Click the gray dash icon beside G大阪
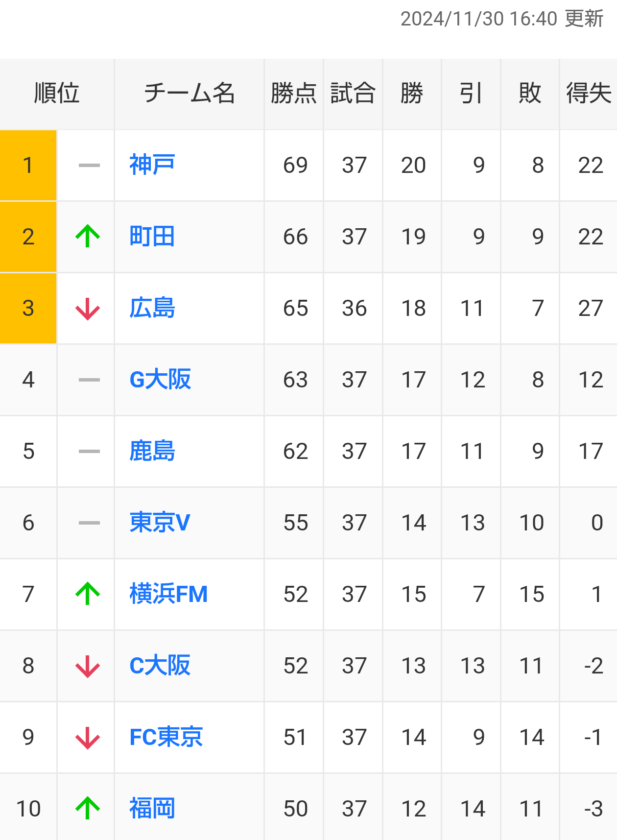617x840 pixels. click(89, 380)
